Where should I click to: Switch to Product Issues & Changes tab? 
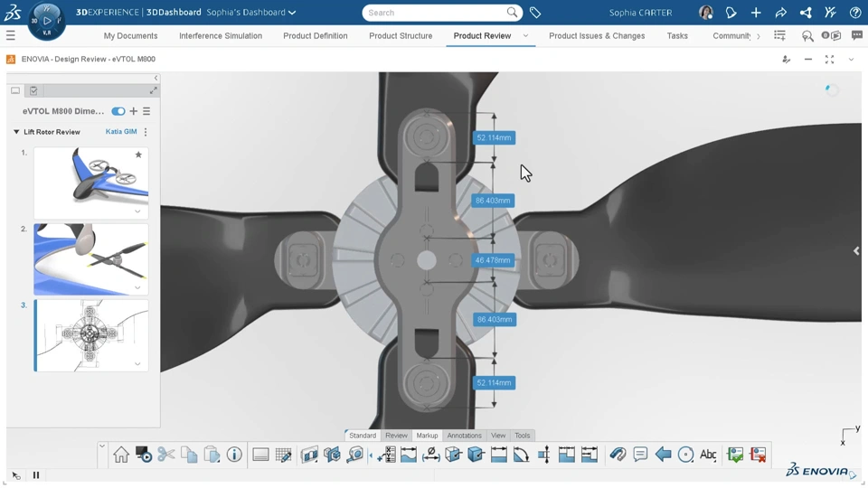(597, 35)
